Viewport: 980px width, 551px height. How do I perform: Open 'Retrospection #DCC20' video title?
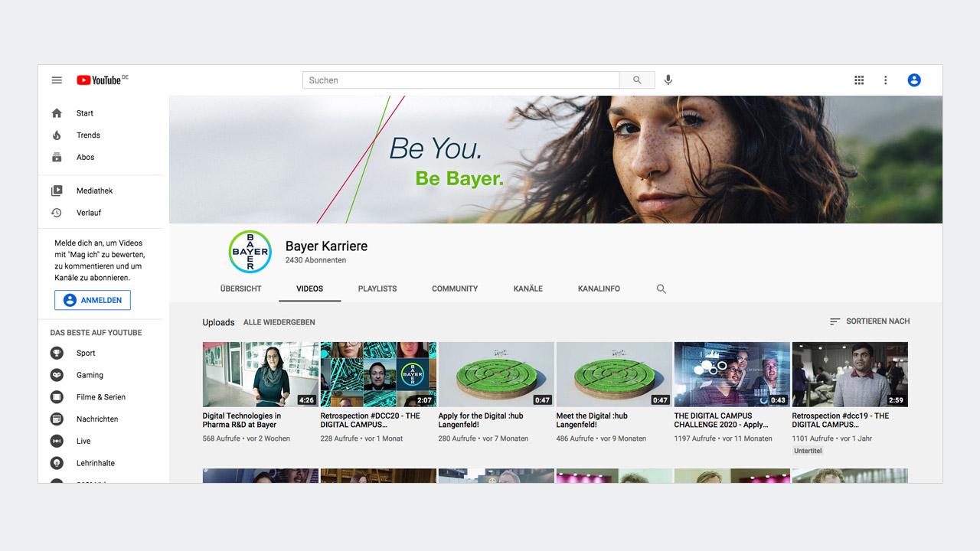[x=371, y=420]
